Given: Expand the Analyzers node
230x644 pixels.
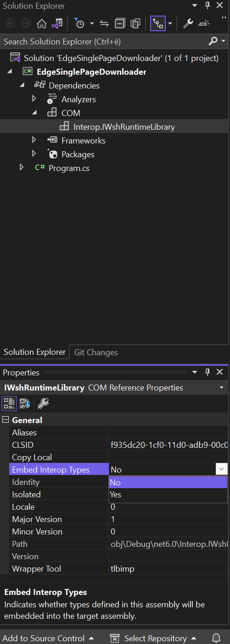Looking at the screenshot, I should pos(34,99).
